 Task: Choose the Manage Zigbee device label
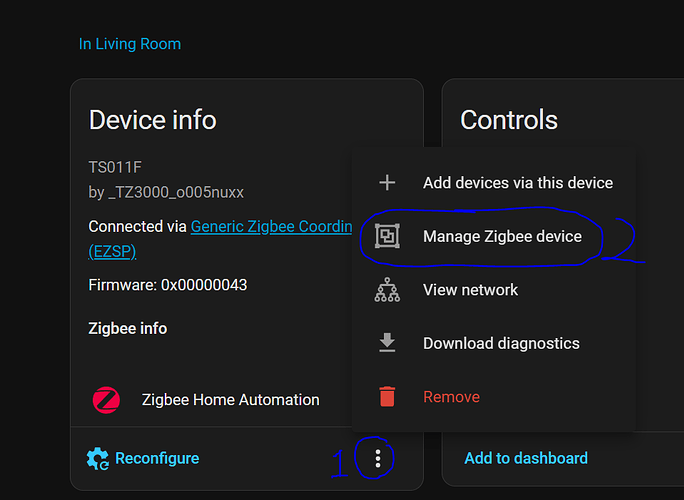(x=502, y=237)
